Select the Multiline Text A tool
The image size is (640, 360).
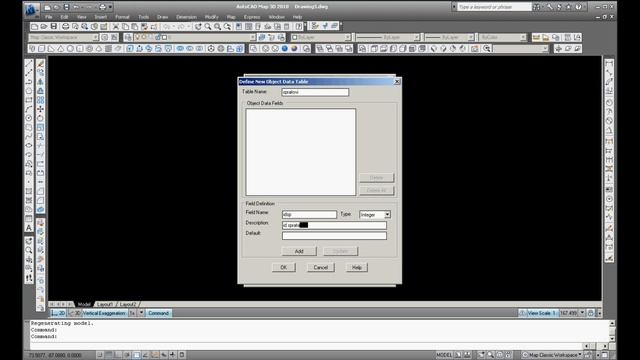[29, 228]
